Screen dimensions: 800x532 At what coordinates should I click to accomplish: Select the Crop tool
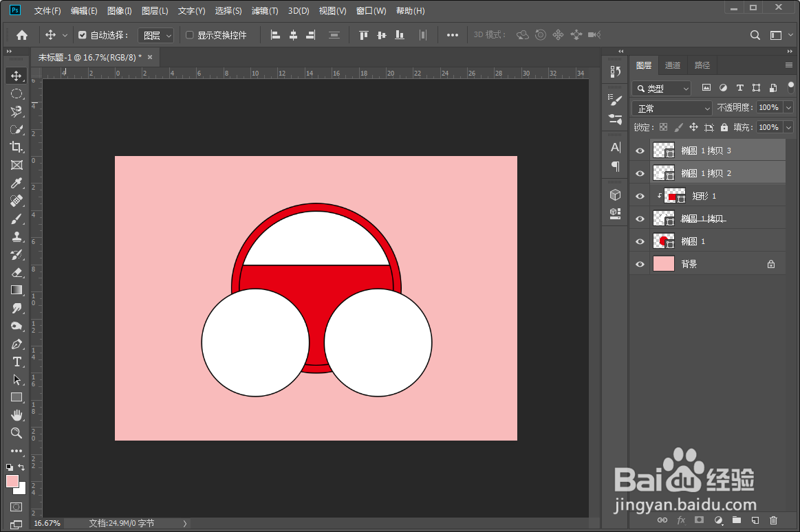click(x=17, y=147)
